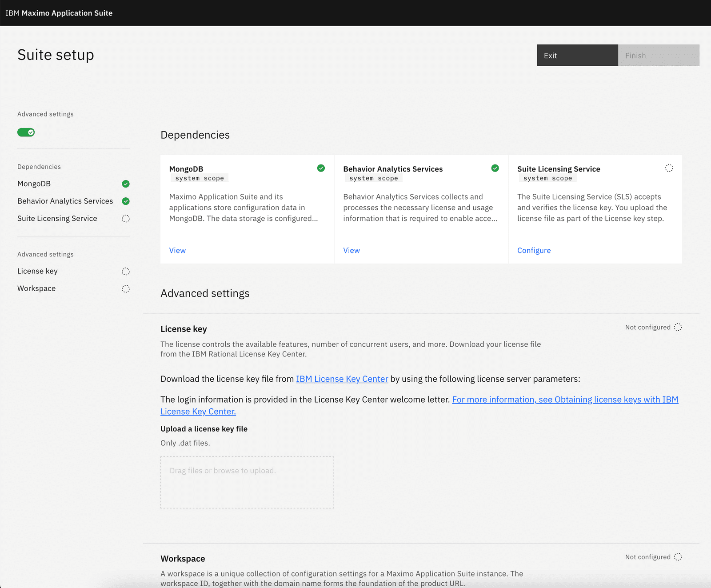Open the IBM License Key Center link
This screenshot has width=711, height=588.
(x=342, y=379)
